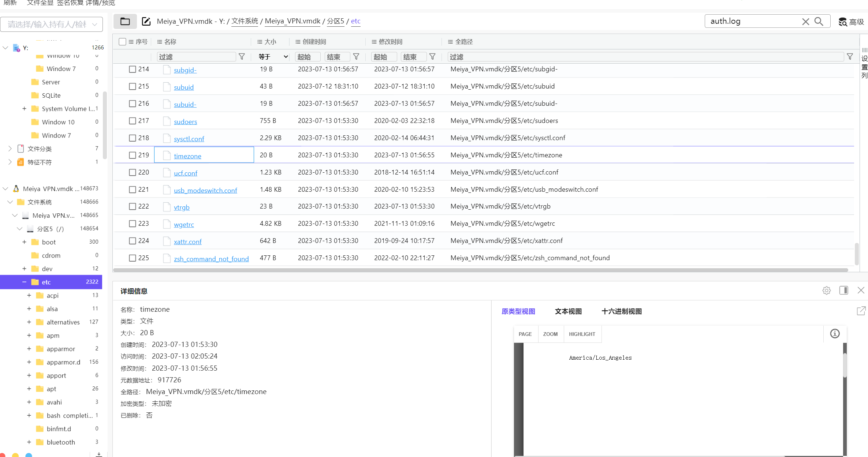Open the size comparison 等于 dropdown
This screenshot has height=457, width=868.
[x=273, y=57]
